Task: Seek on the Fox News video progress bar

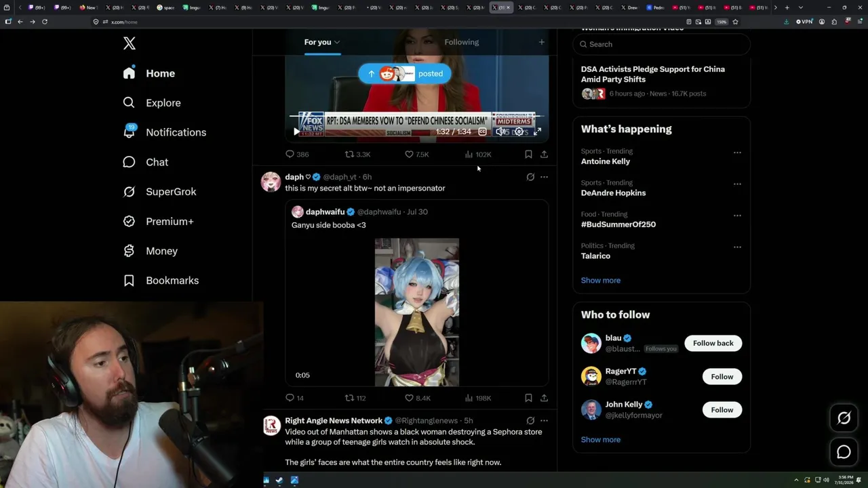Action: pyautogui.click(x=416, y=116)
